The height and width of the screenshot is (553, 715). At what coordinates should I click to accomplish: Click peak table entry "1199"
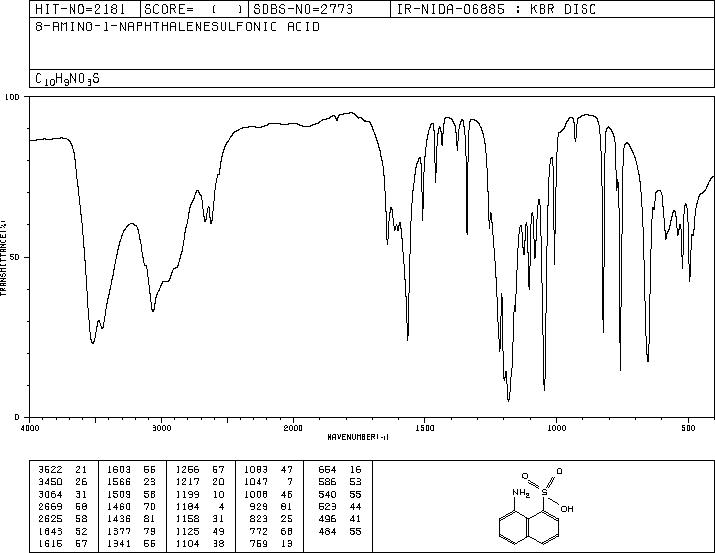point(188,494)
